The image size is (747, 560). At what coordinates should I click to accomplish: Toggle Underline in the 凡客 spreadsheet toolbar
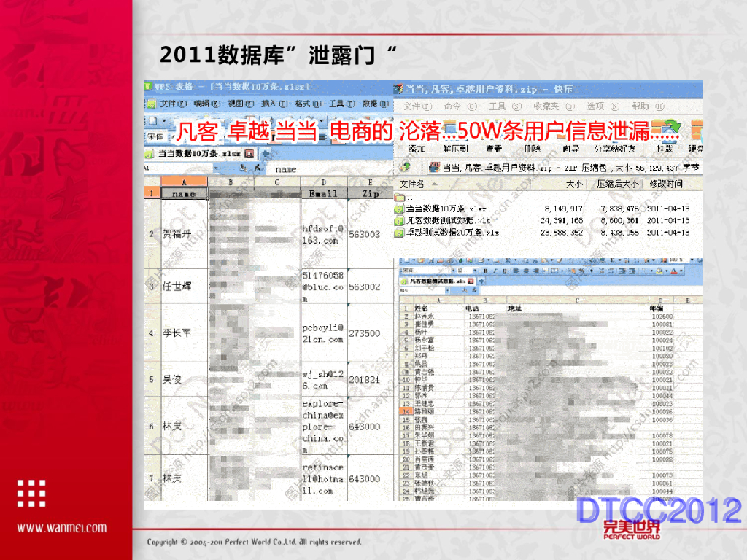tap(505, 271)
